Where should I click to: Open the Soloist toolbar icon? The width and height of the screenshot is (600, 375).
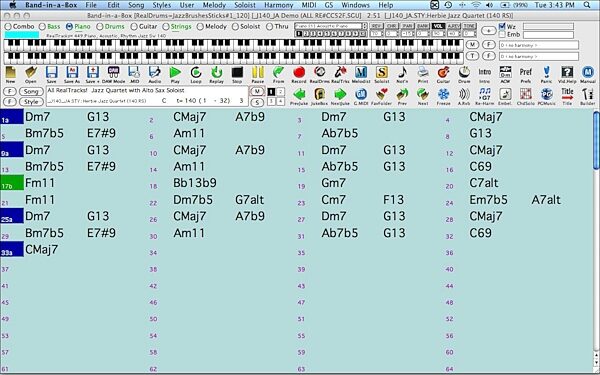pos(382,74)
